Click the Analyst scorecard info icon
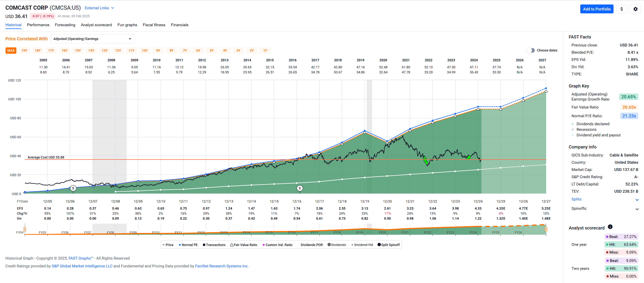This screenshot has height=283, width=644. (x=610, y=227)
